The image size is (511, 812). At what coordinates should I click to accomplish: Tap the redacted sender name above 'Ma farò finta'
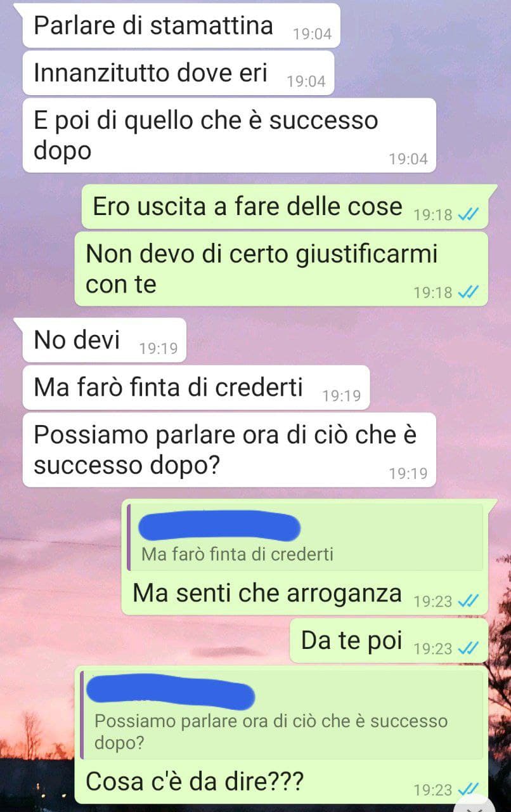pyautogui.click(x=219, y=527)
